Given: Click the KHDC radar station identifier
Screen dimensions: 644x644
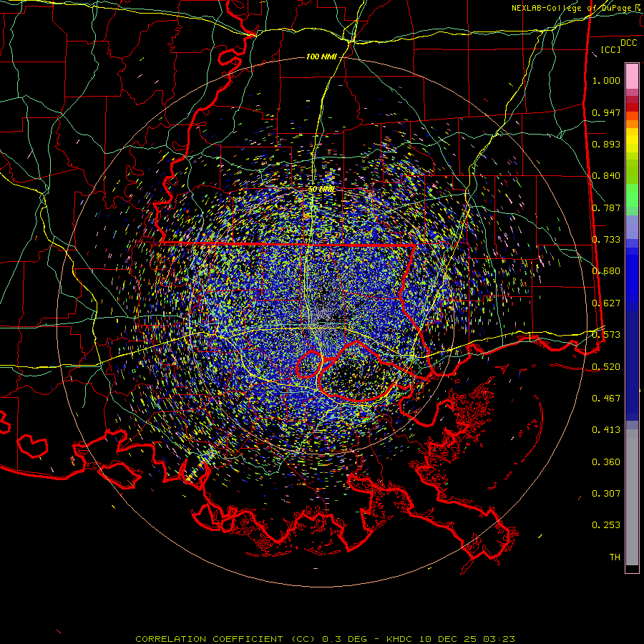Looking at the screenshot, I should [401, 639].
